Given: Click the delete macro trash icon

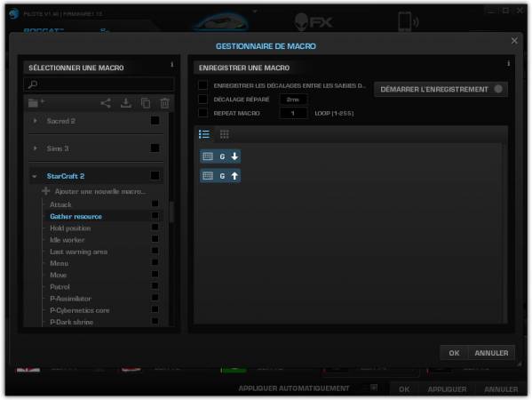Looking at the screenshot, I should point(165,103).
